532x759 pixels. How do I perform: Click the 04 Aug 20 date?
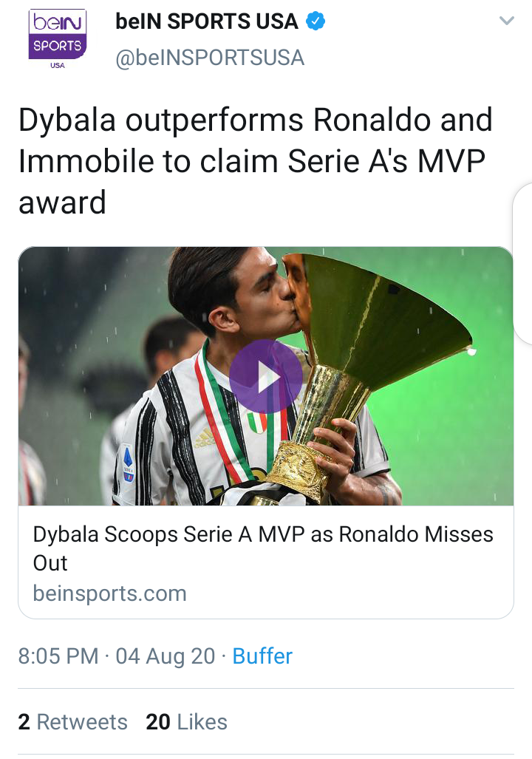pos(165,656)
